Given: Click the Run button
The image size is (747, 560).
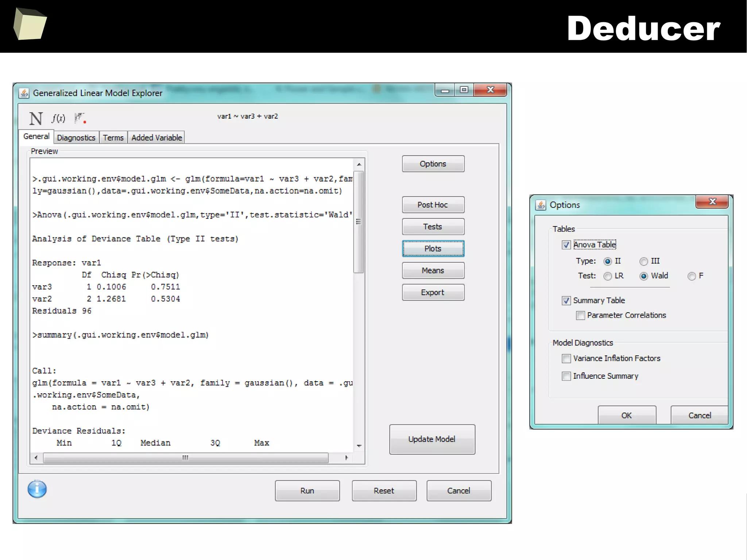Looking at the screenshot, I should point(307,491).
